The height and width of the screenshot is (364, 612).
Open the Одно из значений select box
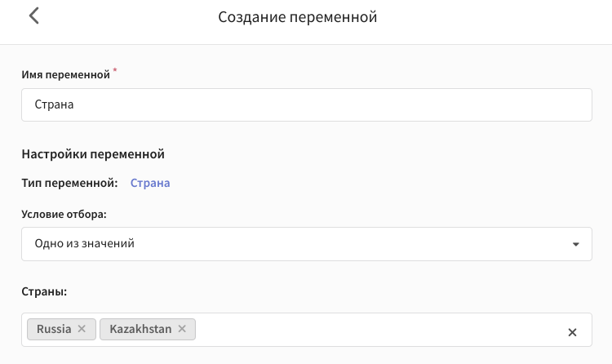tap(307, 244)
